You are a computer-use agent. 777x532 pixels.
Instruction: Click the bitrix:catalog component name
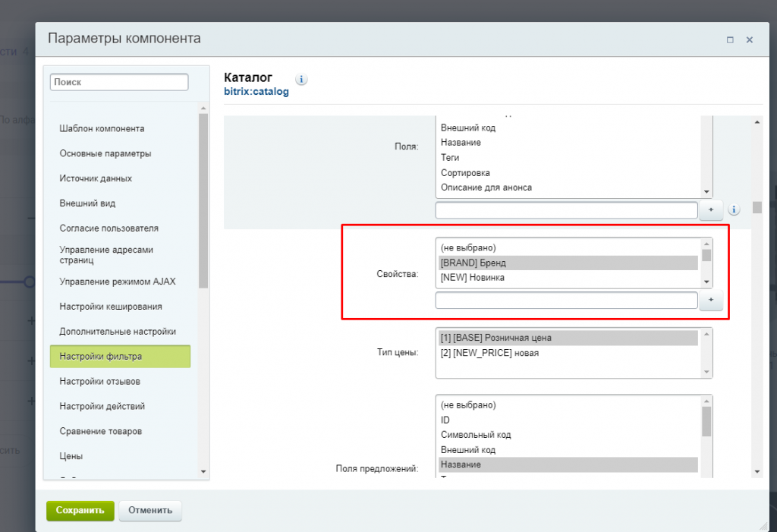point(256,92)
